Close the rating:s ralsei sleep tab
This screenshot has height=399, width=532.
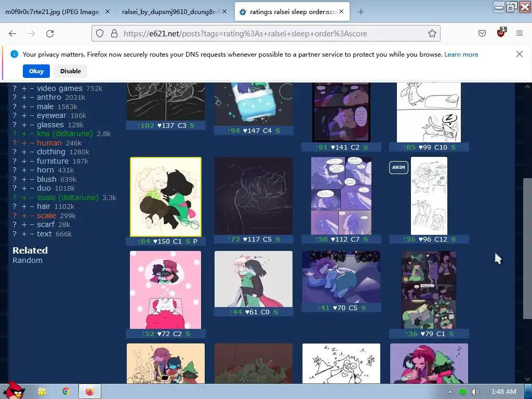tap(341, 11)
